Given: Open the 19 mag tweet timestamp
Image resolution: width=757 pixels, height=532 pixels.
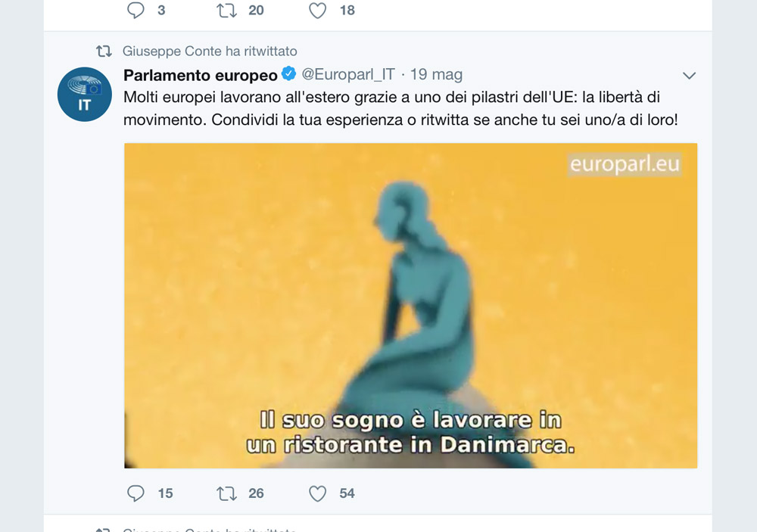Looking at the screenshot, I should [436, 74].
